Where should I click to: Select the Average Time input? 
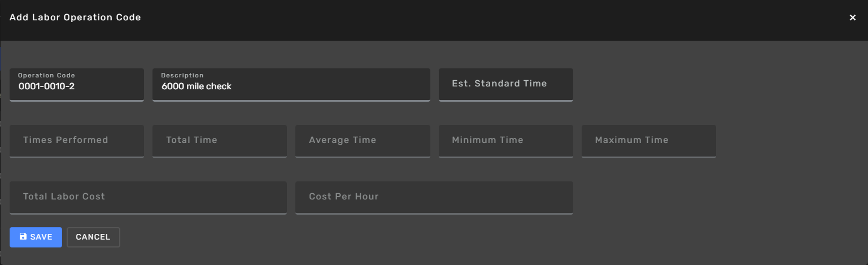[363, 141]
